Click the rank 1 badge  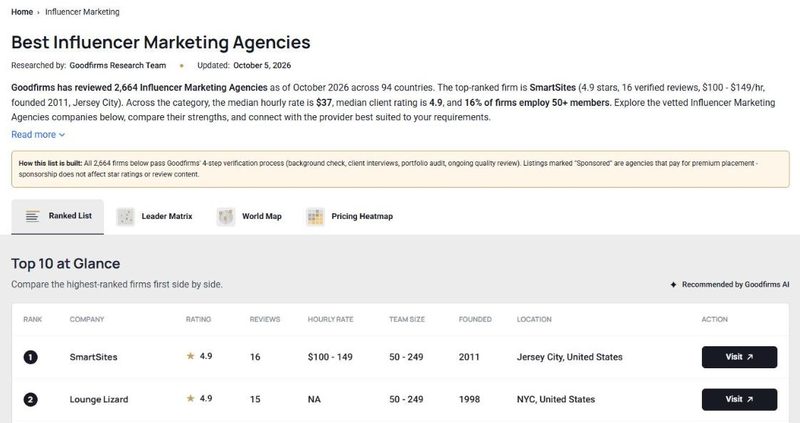tap(31, 357)
